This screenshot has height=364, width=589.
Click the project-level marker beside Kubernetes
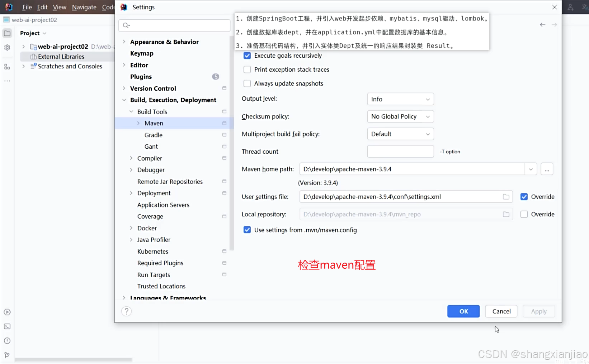click(224, 251)
